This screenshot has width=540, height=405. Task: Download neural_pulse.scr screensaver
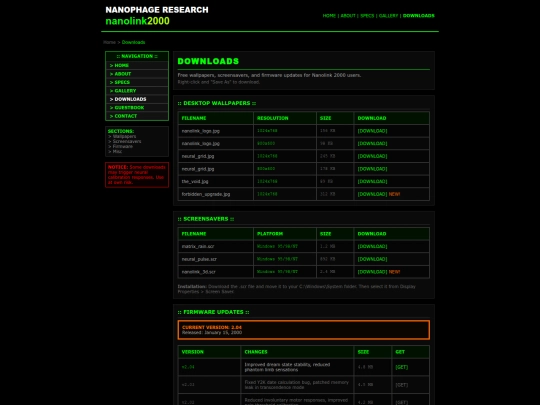(372, 259)
